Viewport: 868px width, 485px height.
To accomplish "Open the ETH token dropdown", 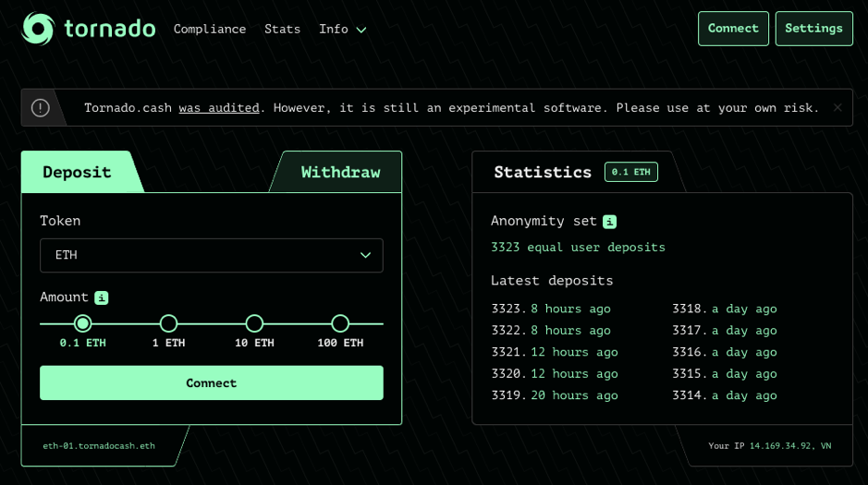I will 212,256.
